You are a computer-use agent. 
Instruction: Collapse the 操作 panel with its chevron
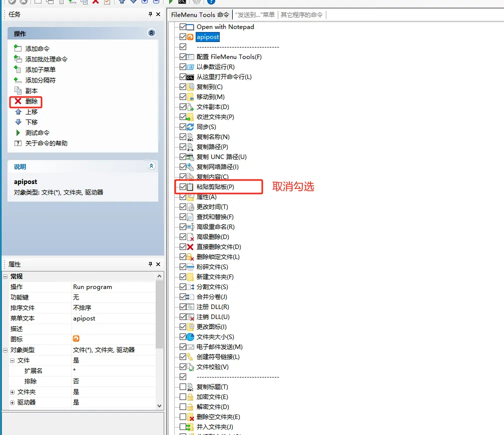tap(151, 33)
